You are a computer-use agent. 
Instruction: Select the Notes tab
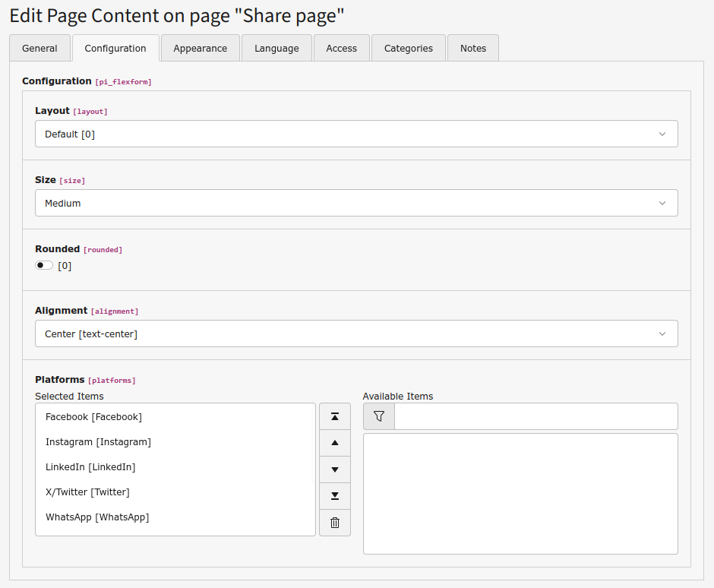click(472, 48)
